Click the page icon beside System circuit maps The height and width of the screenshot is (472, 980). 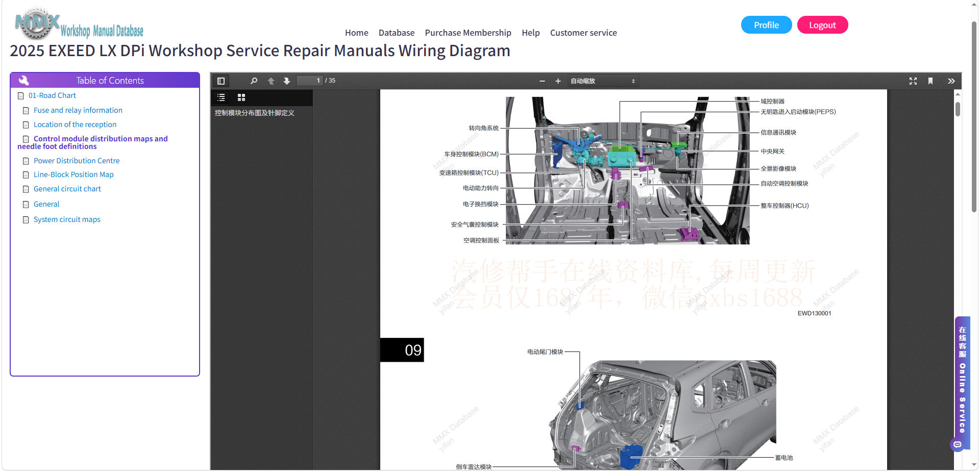[26, 220]
